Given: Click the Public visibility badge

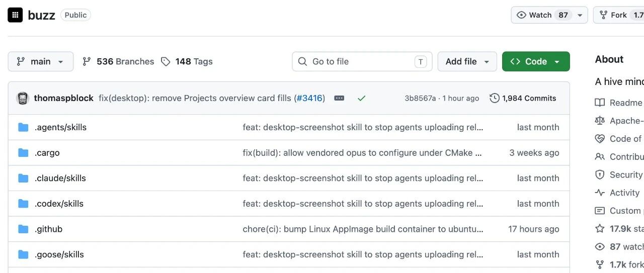Looking at the screenshot, I should tap(75, 15).
